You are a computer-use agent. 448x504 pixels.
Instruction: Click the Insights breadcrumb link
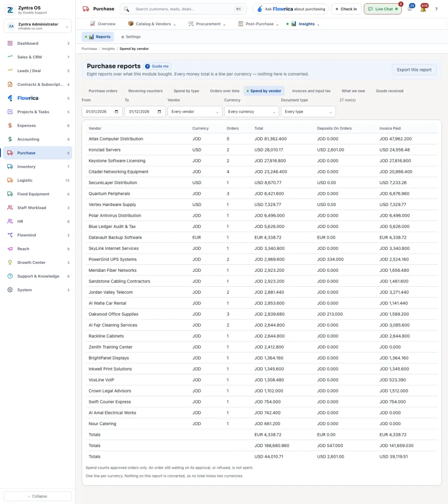(x=108, y=49)
